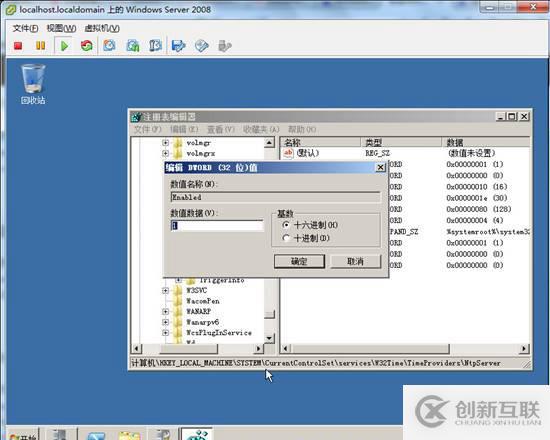Select the decimal (十进制) radio option

point(287,238)
